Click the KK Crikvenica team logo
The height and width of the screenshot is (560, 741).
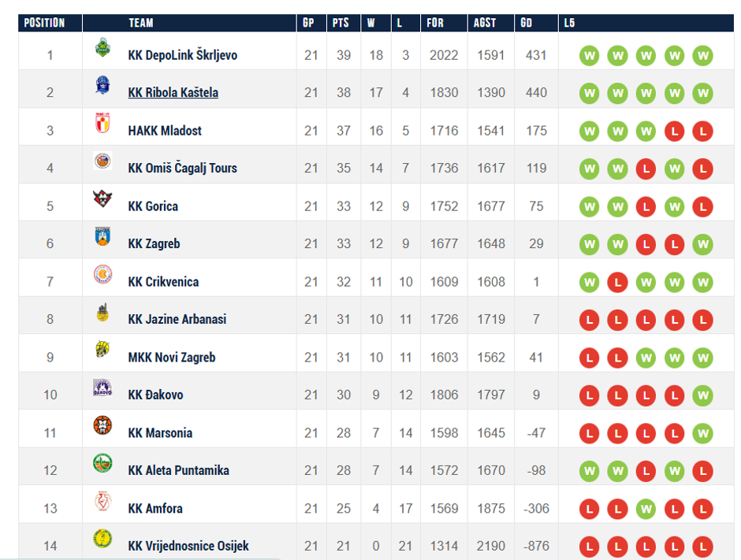(x=102, y=276)
